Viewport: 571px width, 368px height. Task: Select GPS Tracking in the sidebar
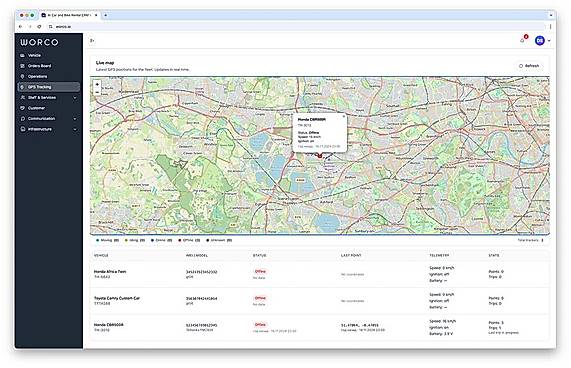coord(48,87)
